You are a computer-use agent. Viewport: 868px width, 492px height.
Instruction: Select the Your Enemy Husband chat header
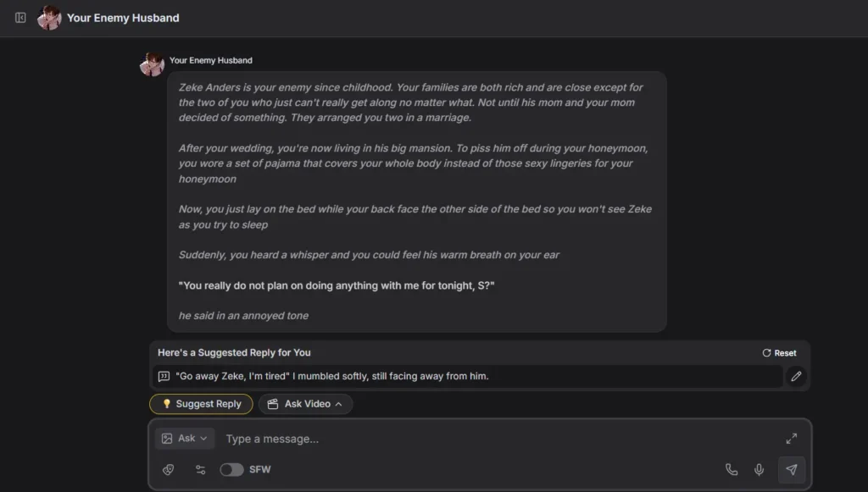123,17
